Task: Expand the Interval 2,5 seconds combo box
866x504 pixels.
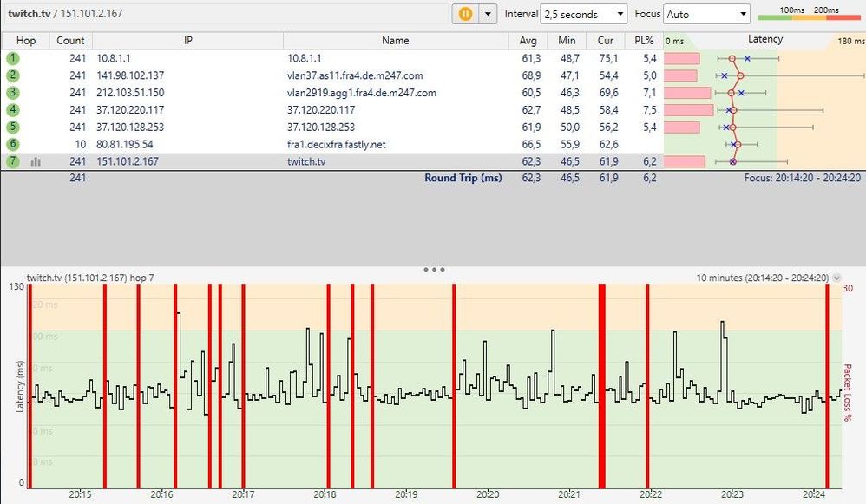Action: coord(583,14)
